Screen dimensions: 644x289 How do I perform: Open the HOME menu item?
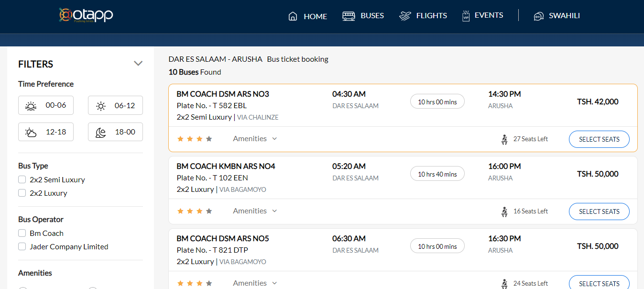[x=308, y=16]
